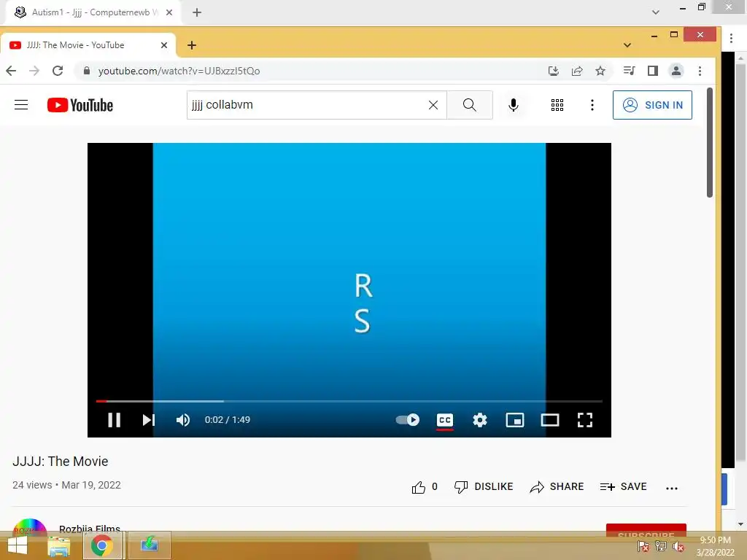747x560 pixels.
Task: Click the YouTube page vertical scrollbar
Action: [x=709, y=143]
